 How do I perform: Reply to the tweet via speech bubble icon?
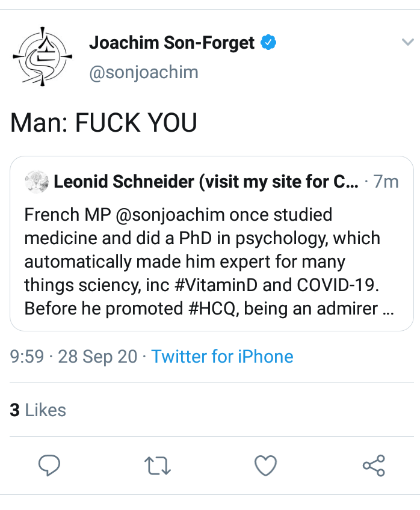[x=49, y=465]
